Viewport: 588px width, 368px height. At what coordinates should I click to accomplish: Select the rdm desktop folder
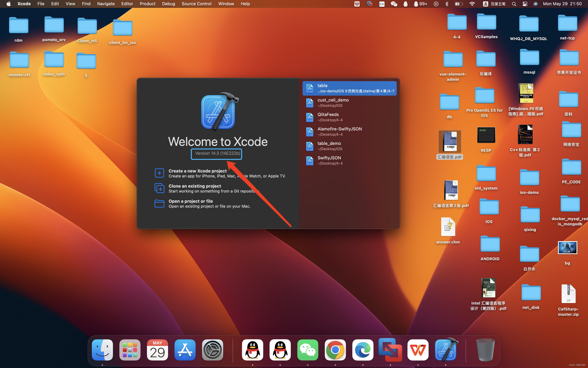click(19, 29)
